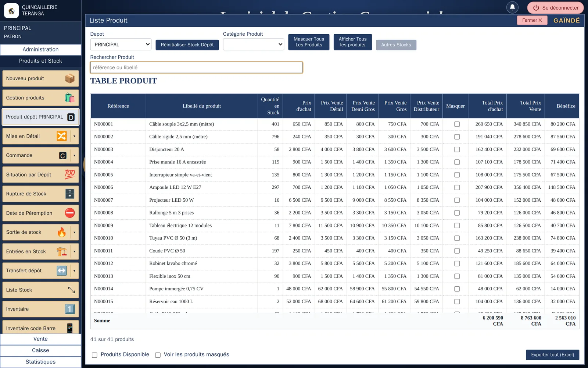Image resolution: width=588 pixels, height=368 pixels.
Task: Tick Masquer checkbox for Câble souple row
Action: pyautogui.click(x=457, y=124)
